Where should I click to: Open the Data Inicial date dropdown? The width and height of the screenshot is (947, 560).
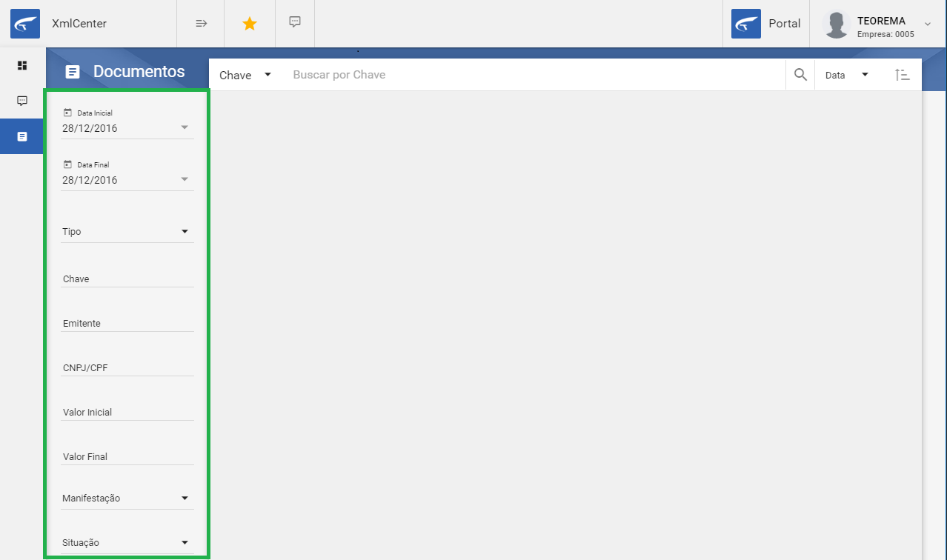click(127, 128)
